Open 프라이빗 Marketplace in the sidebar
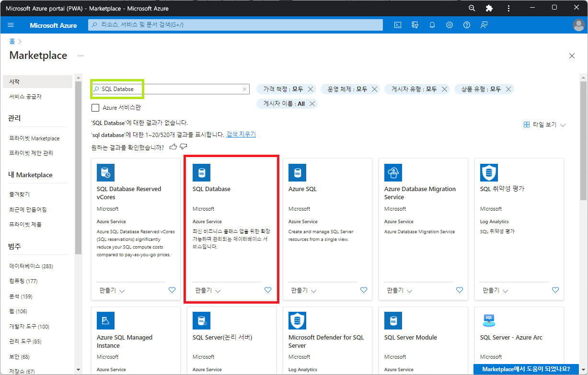Screen dimensions: 588x375 tap(35, 138)
